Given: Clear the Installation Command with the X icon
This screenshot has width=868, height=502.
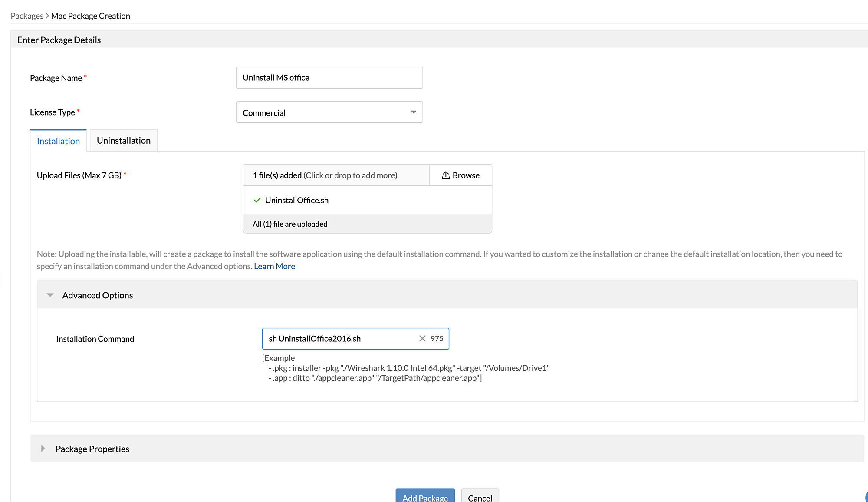Looking at the screenshot, I should [422, 338].
